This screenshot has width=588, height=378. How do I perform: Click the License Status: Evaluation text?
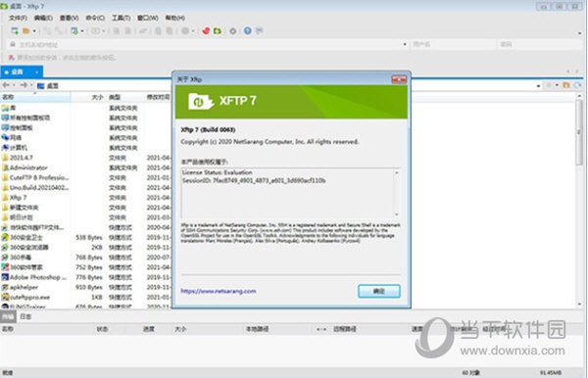(x=218, y=172)
